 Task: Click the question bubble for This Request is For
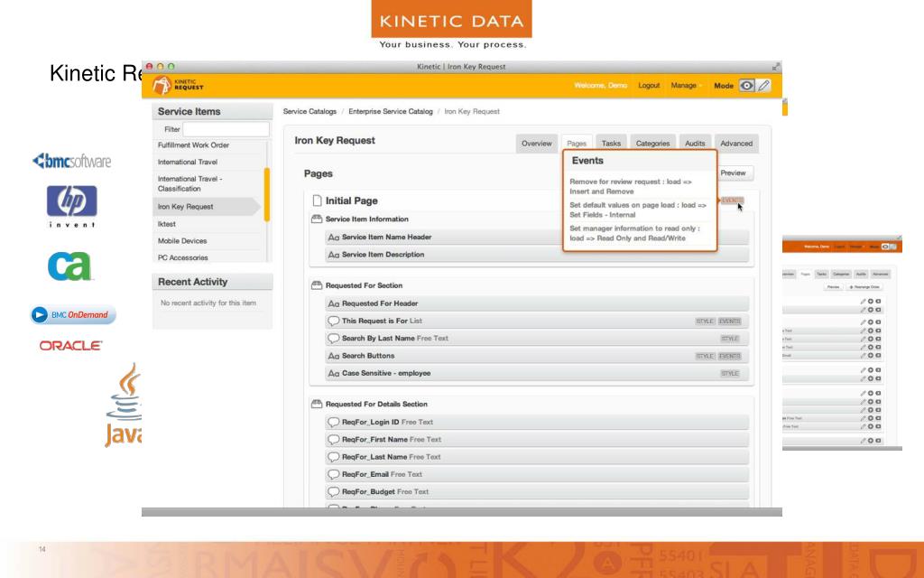[x=334, y=321]
